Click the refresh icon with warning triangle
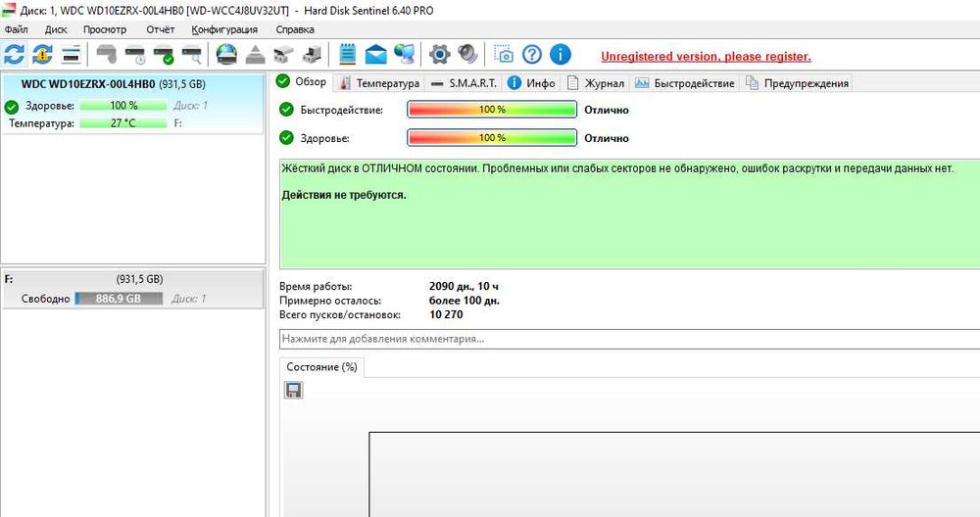980x517 pixels. [42, 55]
